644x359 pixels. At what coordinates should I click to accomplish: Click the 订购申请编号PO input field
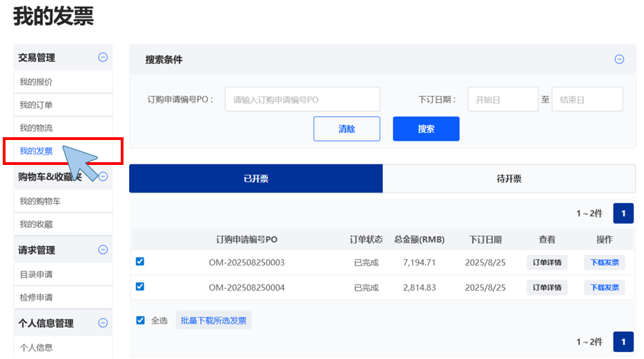pyautogui.click(x=303, y=100)
